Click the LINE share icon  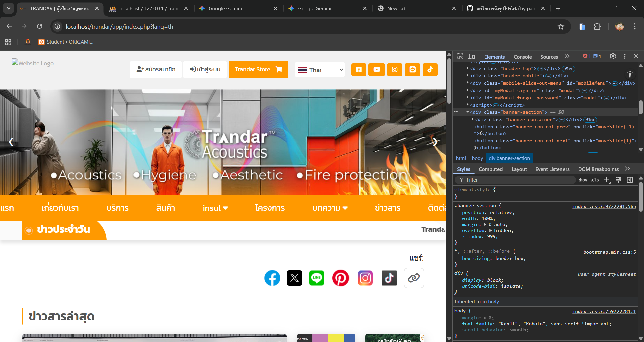[x=316, y=278]
